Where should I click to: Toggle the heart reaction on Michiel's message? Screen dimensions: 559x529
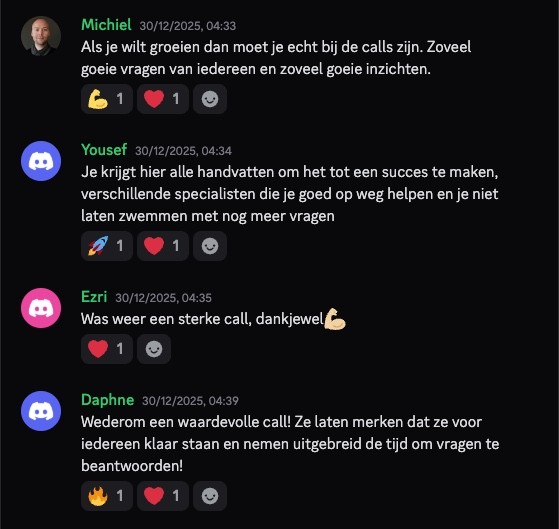click(163, 99)
